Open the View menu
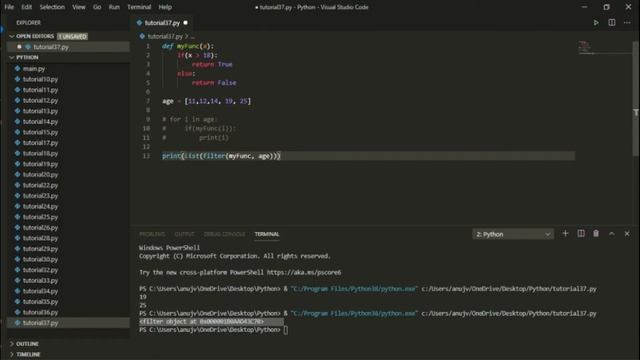640x360 pixels. (79, 7)
